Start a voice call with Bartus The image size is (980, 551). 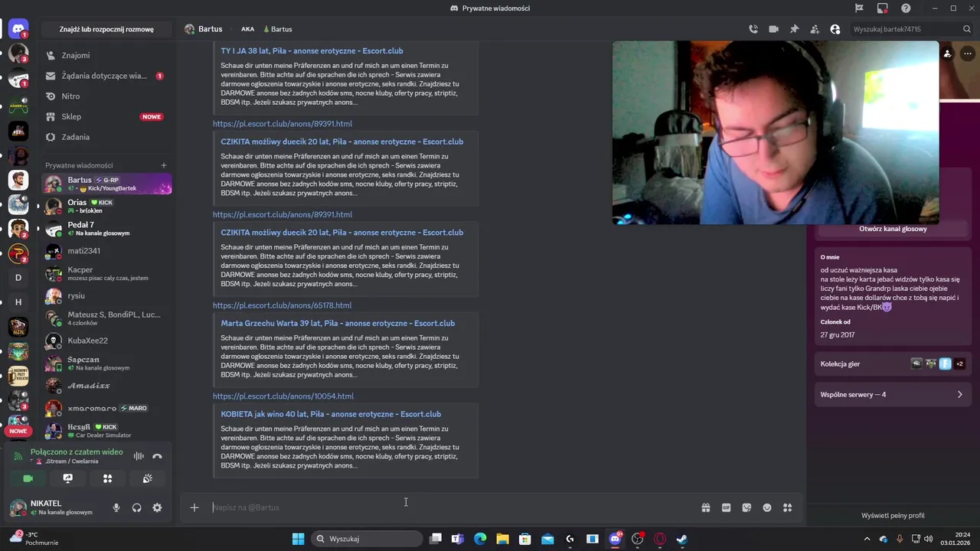753,29
